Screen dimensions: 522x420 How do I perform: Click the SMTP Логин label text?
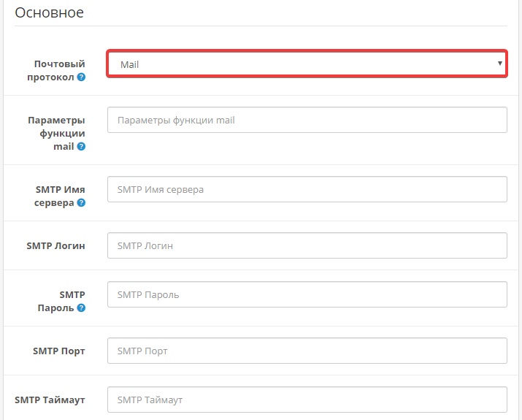55,245
